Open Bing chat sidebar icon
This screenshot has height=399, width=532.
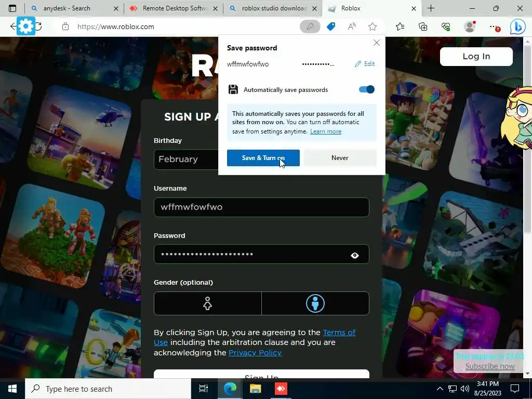[518, 26]
